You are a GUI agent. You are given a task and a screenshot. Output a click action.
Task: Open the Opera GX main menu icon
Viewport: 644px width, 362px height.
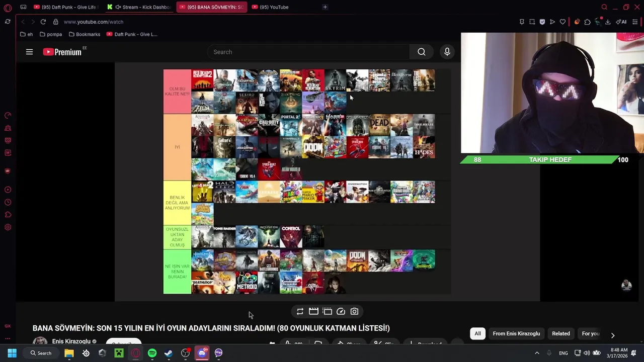pyautogui.click(x=8, y=8)
